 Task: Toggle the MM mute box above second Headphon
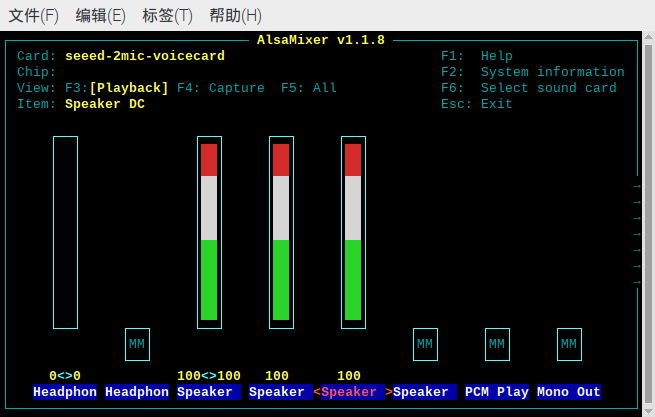137,344
